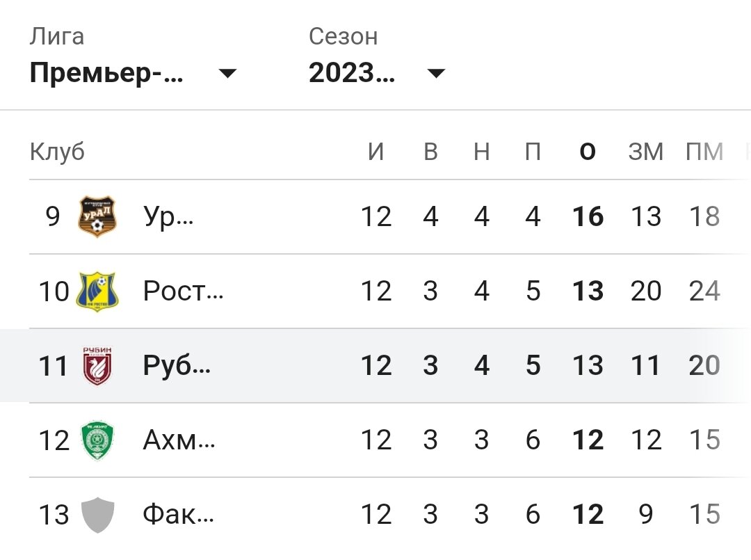Click Rubin's bold 13 points value
Screen dimensions: 751x560
588,365
